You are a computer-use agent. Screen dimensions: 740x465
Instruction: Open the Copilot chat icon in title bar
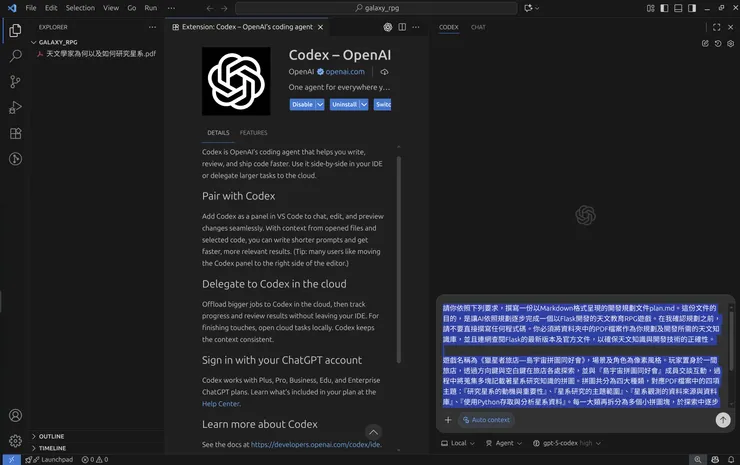tap(528, 8)
